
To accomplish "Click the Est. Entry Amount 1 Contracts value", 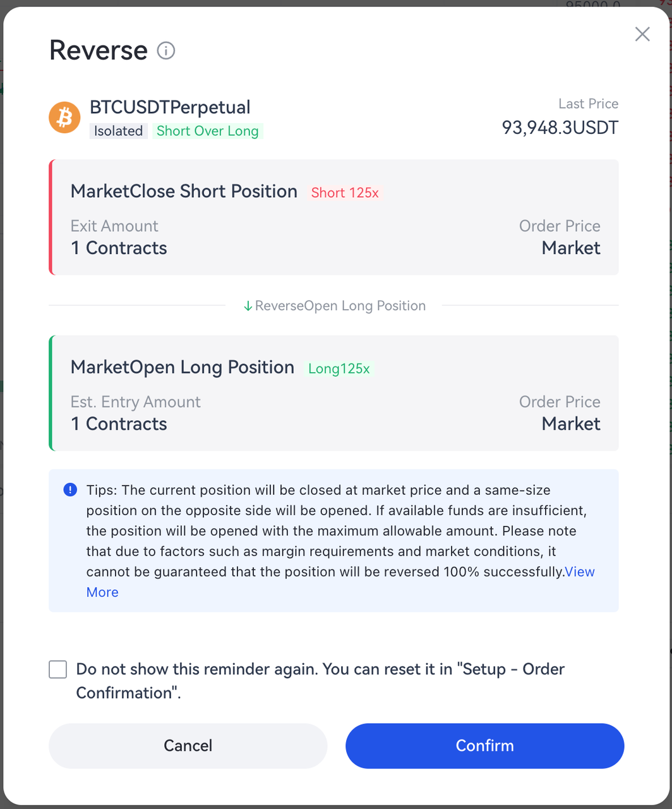I will 119,423.
